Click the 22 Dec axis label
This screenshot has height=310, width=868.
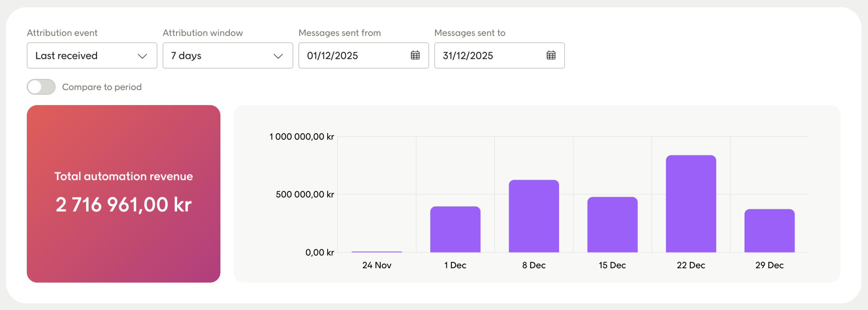pyautogui.click(x=691, y=265)
